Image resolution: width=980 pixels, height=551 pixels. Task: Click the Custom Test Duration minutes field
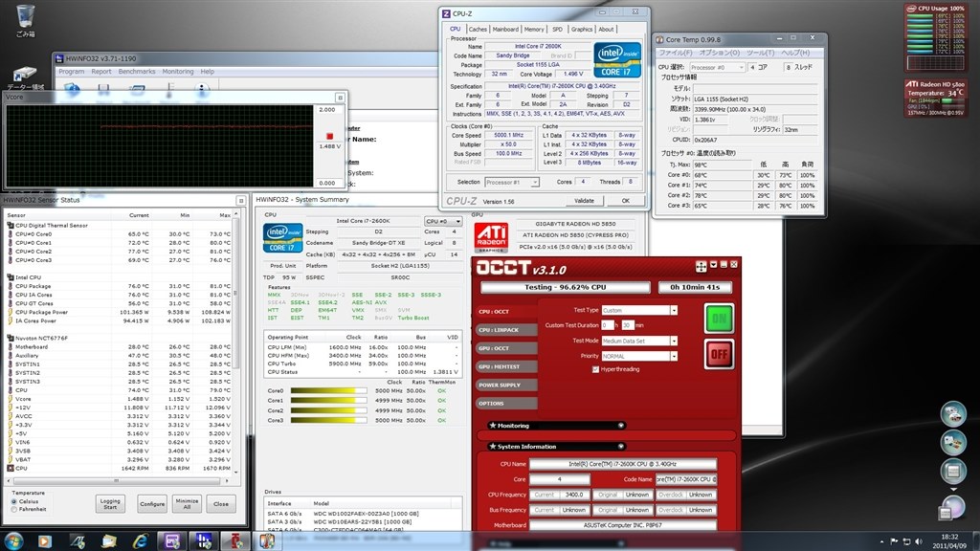pos(628,325)
